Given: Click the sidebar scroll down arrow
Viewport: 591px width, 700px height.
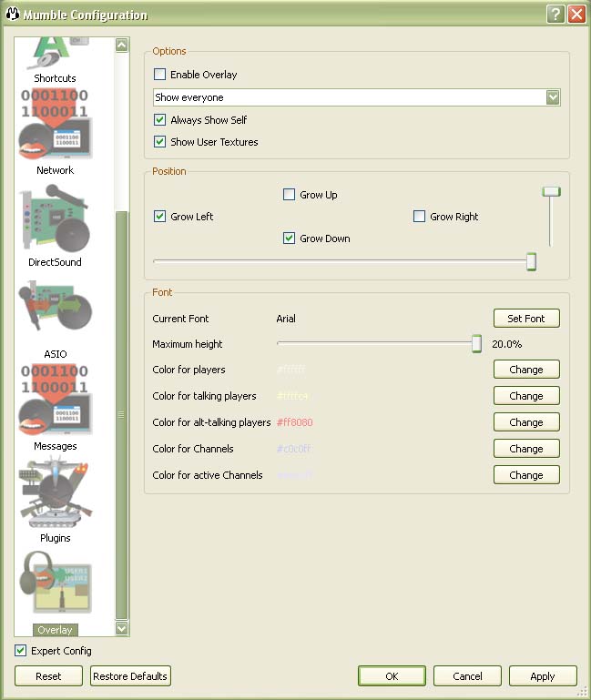Looking at the screenshot, I should tap(121, 628).
